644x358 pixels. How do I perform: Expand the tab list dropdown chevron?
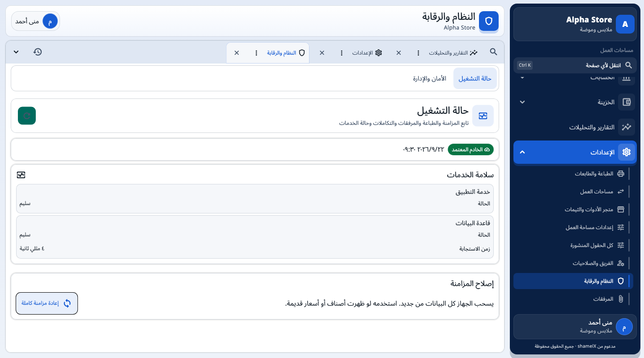click(16, 52)
